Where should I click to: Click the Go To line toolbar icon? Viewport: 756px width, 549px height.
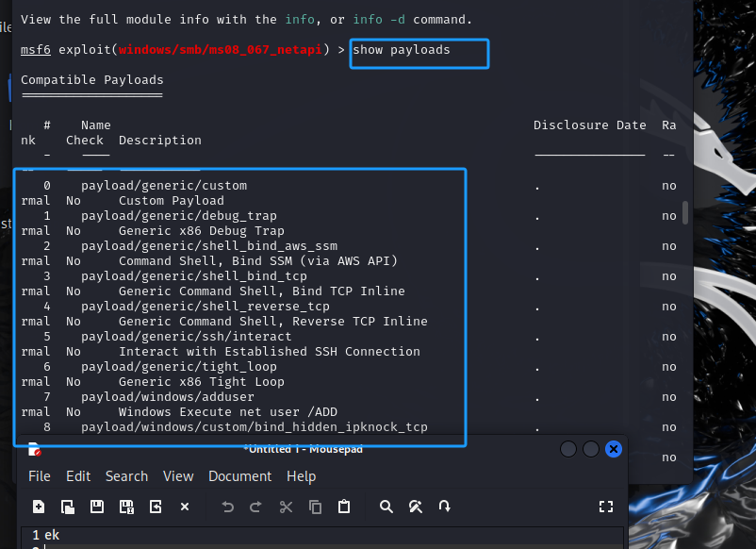click(x=445, y=507)
